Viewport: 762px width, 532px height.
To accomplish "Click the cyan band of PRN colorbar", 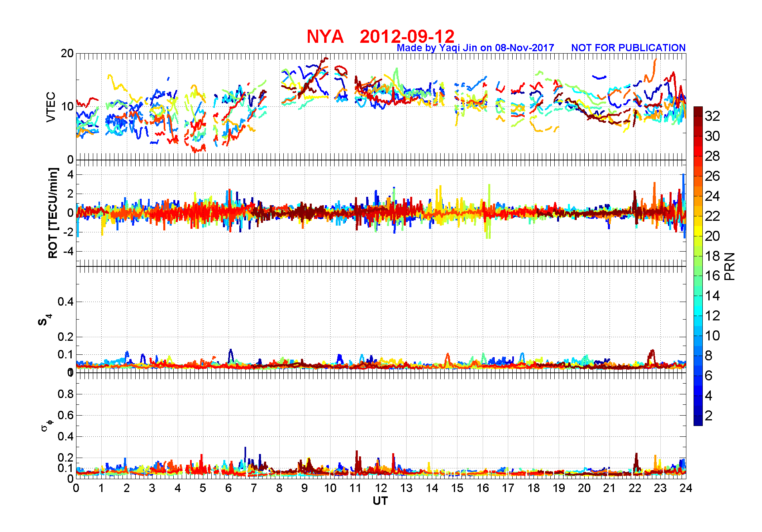I will 698,311.
